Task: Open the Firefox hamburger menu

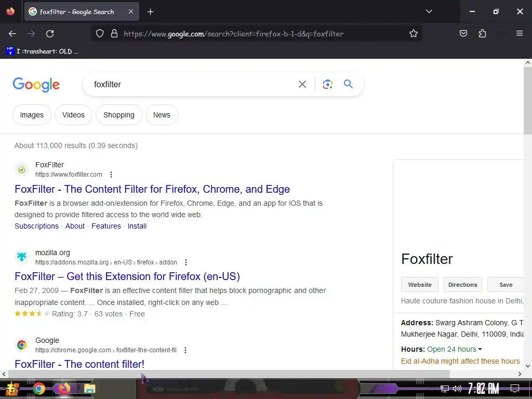Action: [520, 33]
